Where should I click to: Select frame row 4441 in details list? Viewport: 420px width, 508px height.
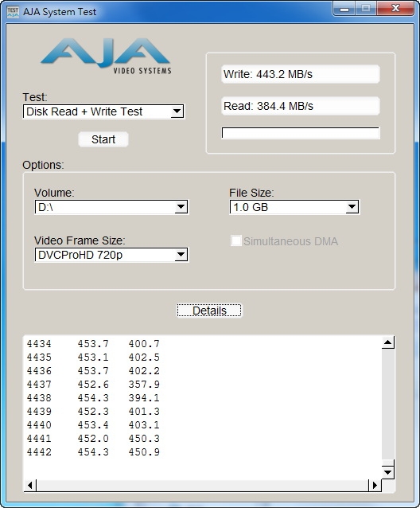93,439
